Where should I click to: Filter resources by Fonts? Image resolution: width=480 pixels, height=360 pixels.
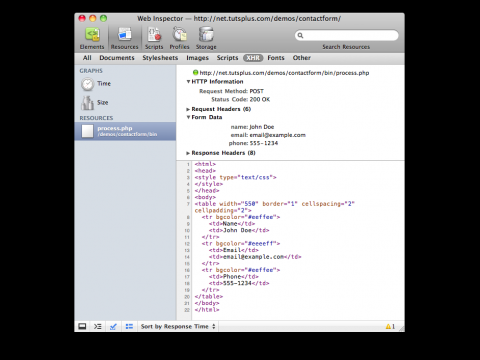point(276,58)
